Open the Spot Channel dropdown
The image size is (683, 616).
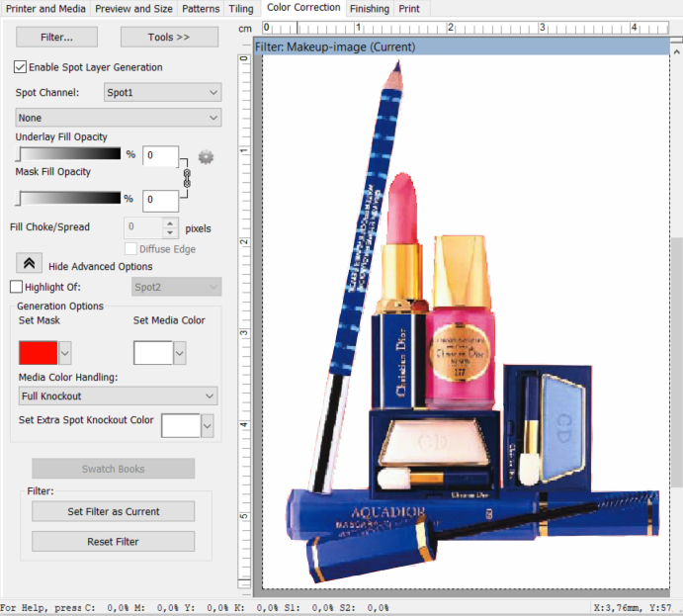[162, 92]
